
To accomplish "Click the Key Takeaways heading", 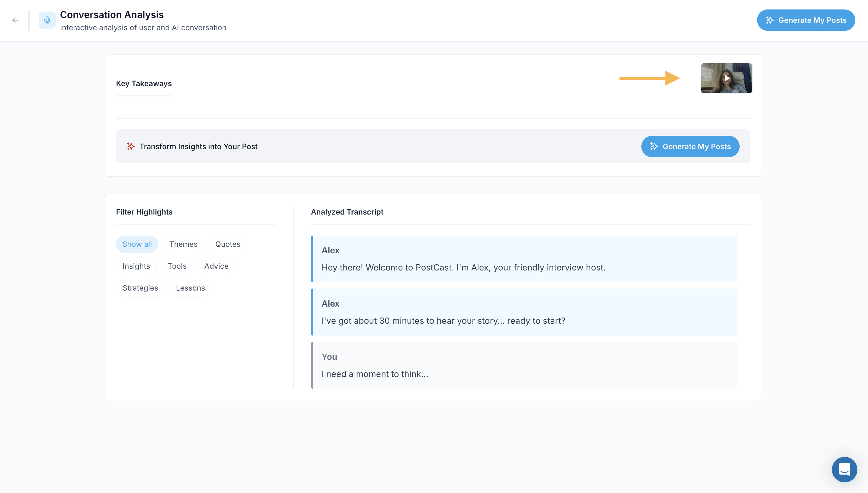I will pyautogui.click(x=144, y=84).
